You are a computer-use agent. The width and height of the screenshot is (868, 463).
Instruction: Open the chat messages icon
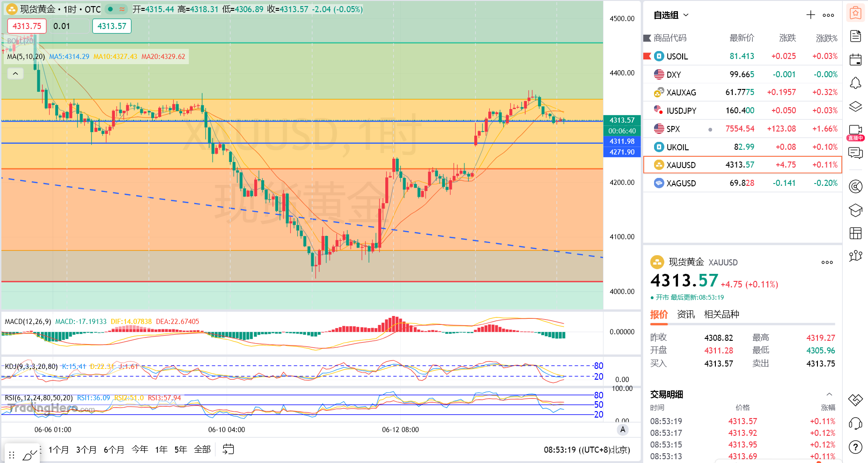click(x=855, y=153)
